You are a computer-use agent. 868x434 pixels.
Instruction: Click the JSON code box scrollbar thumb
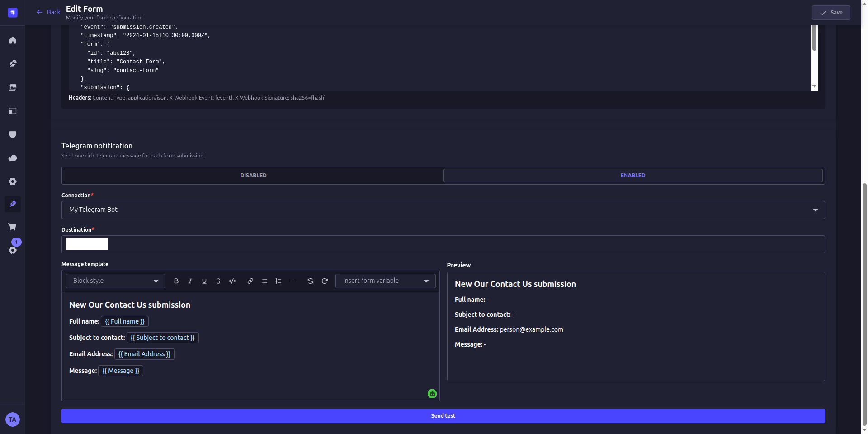click(x=814, y=38)
